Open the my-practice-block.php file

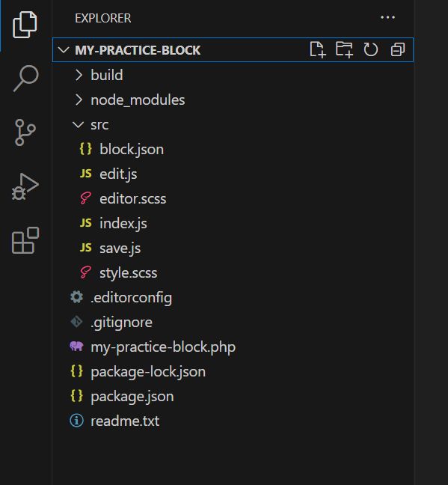point(163,347)
